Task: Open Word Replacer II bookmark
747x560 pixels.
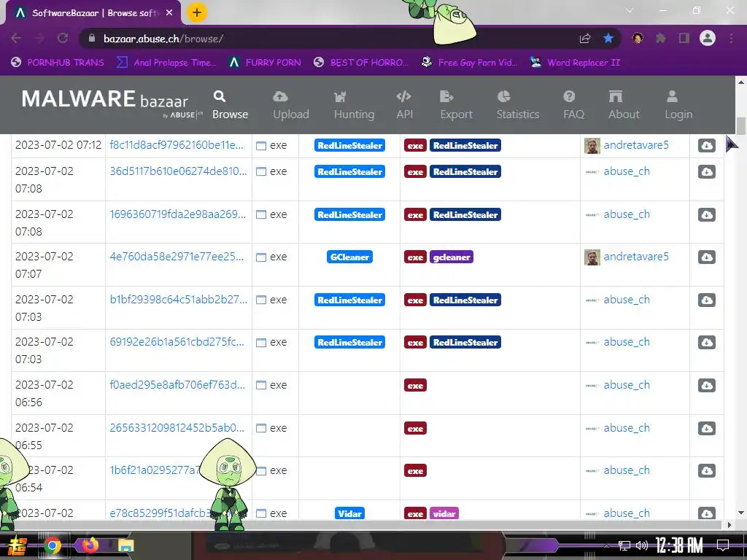Action: [575, 63]
